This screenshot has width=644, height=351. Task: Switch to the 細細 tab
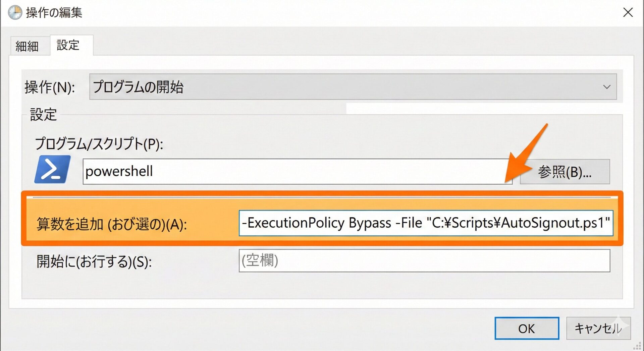(27, 46)
